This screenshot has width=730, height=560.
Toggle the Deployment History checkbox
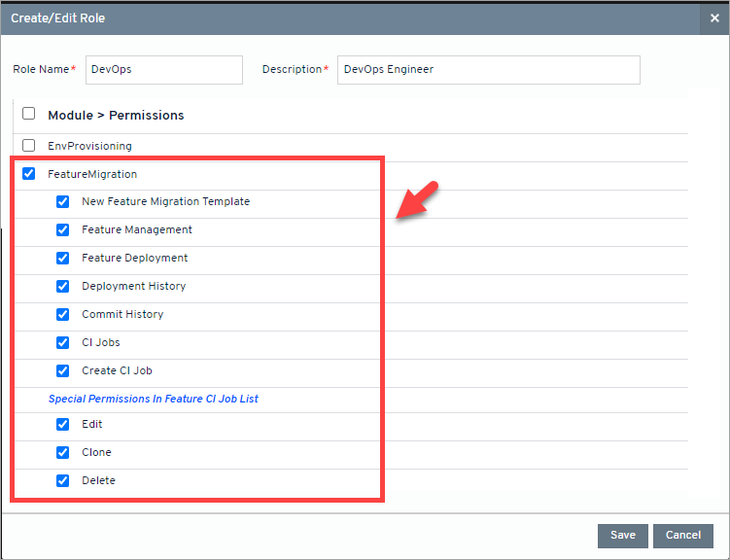tap(63, 287)
